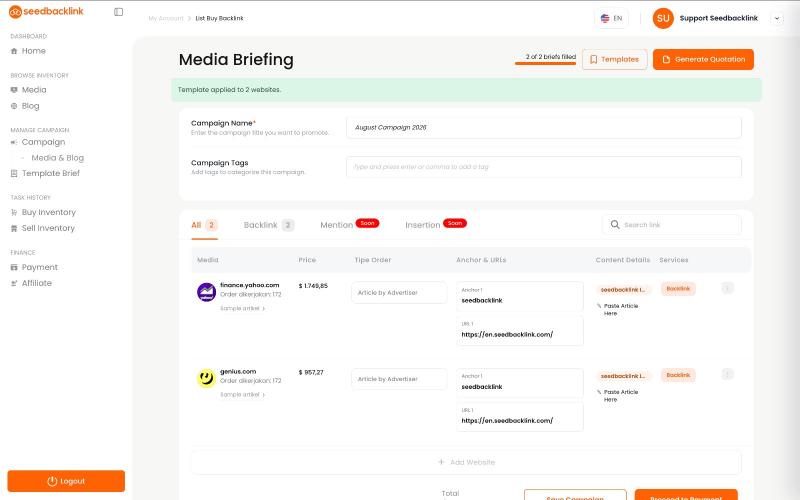
Task: Click the Payment wallet icon
Action: coord(14,267)
